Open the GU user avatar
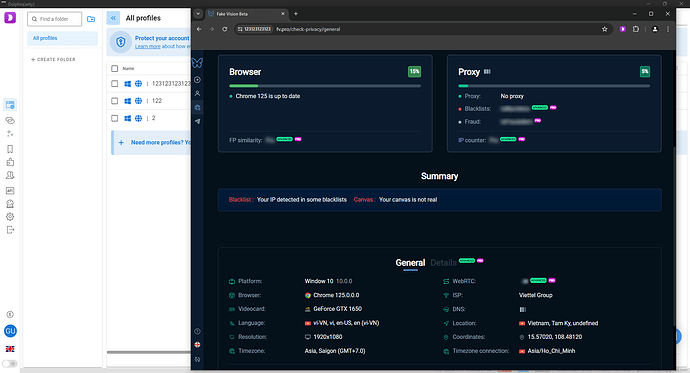The height and width of the screenshot is (373, 690). pyautogui.click(x=10, y=331)
